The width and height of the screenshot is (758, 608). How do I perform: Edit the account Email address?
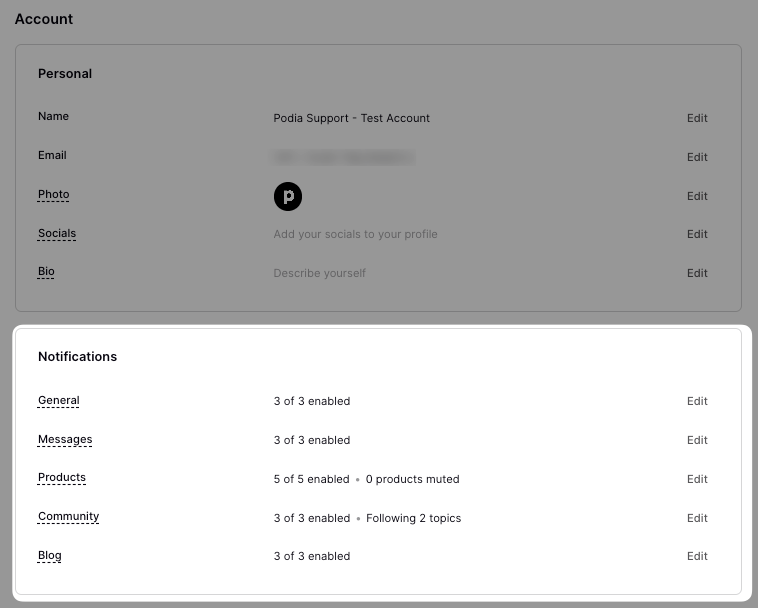697,157
